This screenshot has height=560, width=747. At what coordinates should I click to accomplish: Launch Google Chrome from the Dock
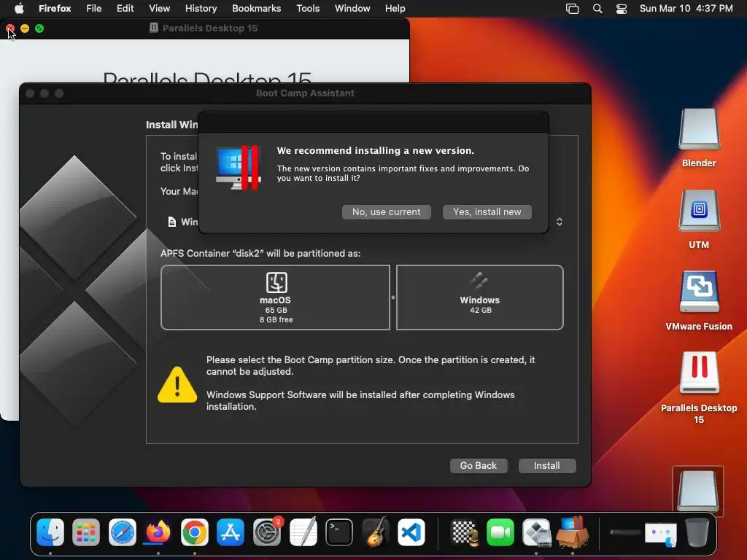(x=194, y=532)
